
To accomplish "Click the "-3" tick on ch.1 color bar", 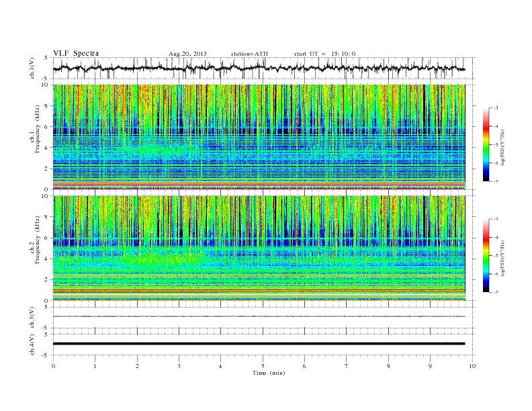I will 496,108.
